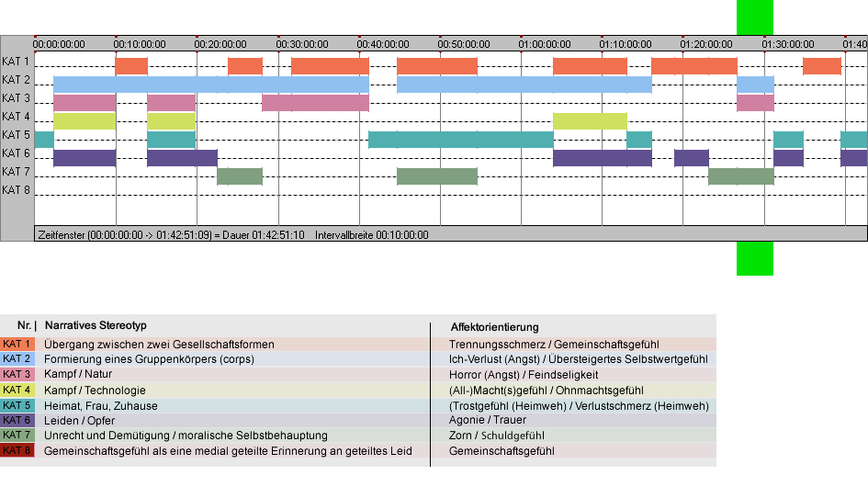Click the 00:30:00:00 time label on the ruler
The image size is (868, 487).
click(302, 44)
